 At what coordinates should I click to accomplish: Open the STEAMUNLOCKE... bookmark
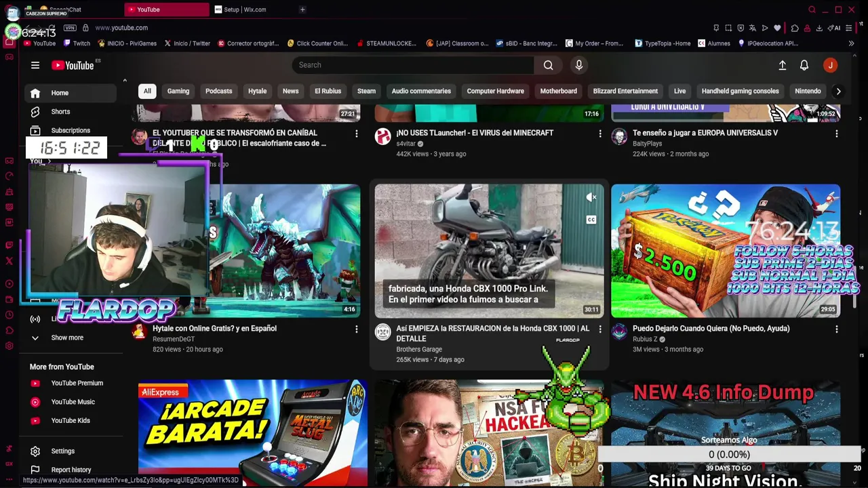click(386, 43)
